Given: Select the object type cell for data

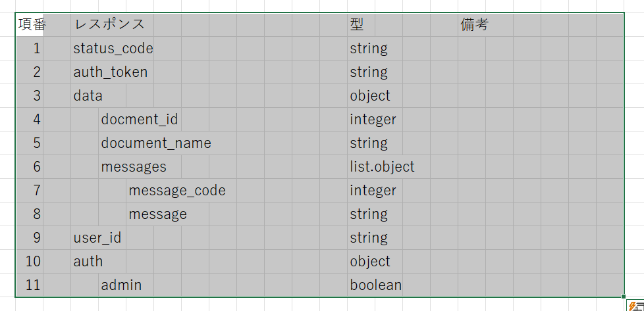Looking at the screenshot, I should point(370,96).
